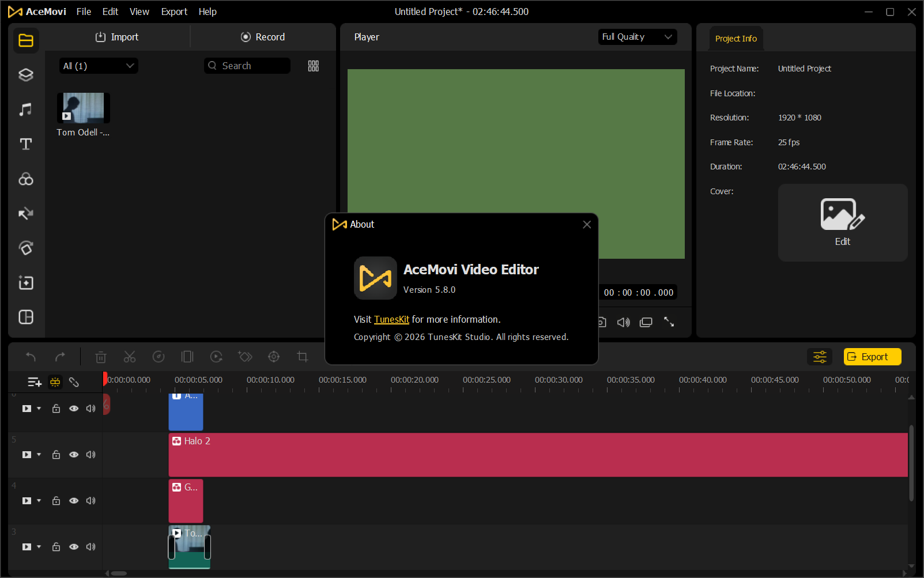Hide track 3 with its eye icon
This screenshot has width=924, height=578.
(x=74, y=547)
